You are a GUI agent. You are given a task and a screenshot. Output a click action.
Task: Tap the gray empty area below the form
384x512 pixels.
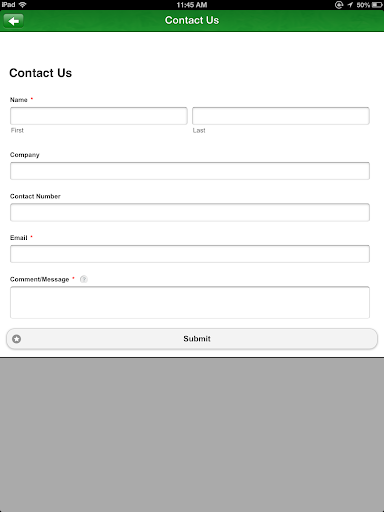192,435
